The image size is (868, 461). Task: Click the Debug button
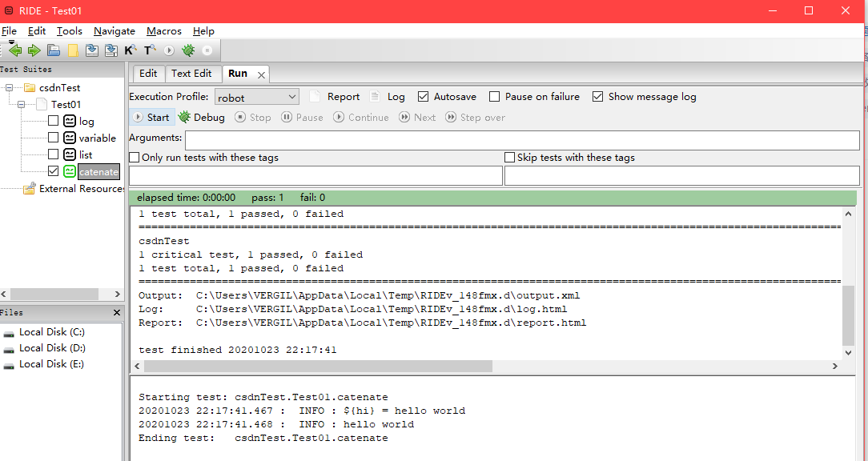pos(202,118)
